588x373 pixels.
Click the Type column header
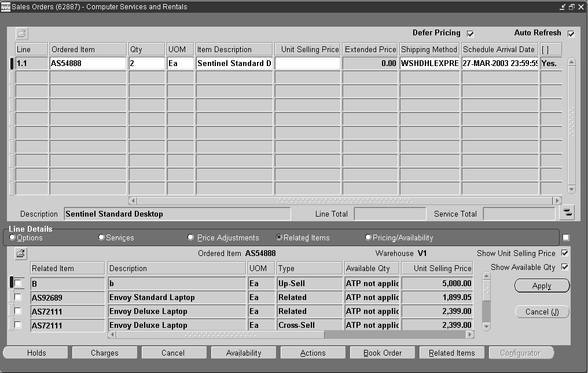(x=310, y=268)
